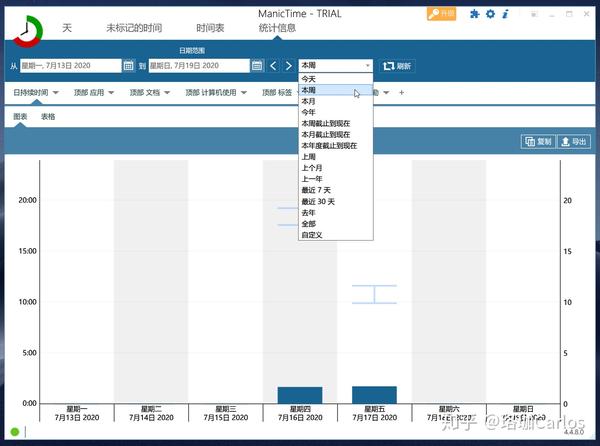Select 本月 in the range list
Screen dimensions: 600x446
tap(336, 101)
